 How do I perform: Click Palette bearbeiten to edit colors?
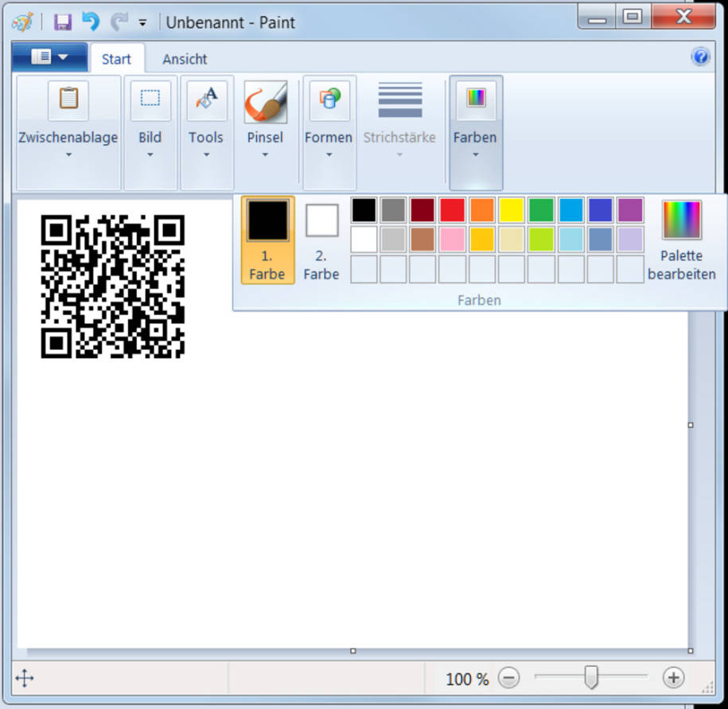681,241
